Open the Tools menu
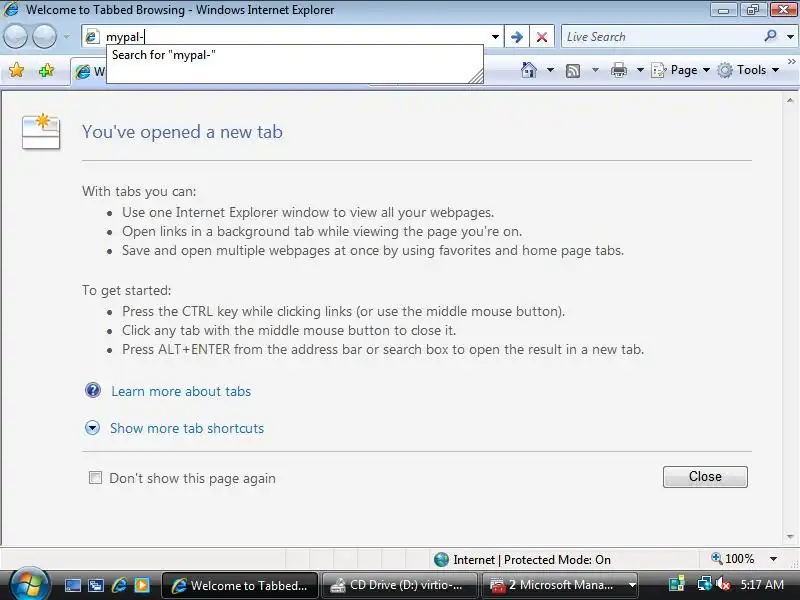This screenshot has width=800, height=600. [748, 70]
